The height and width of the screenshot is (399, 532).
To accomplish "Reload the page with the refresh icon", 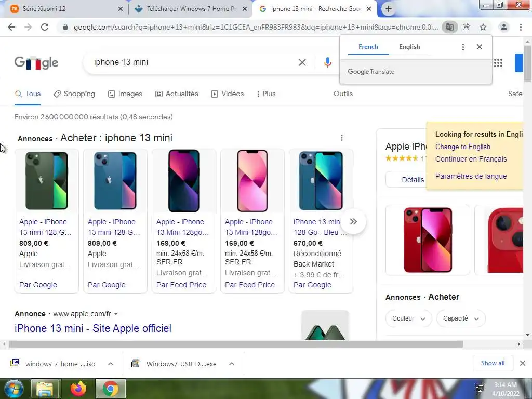I will 45,27.
